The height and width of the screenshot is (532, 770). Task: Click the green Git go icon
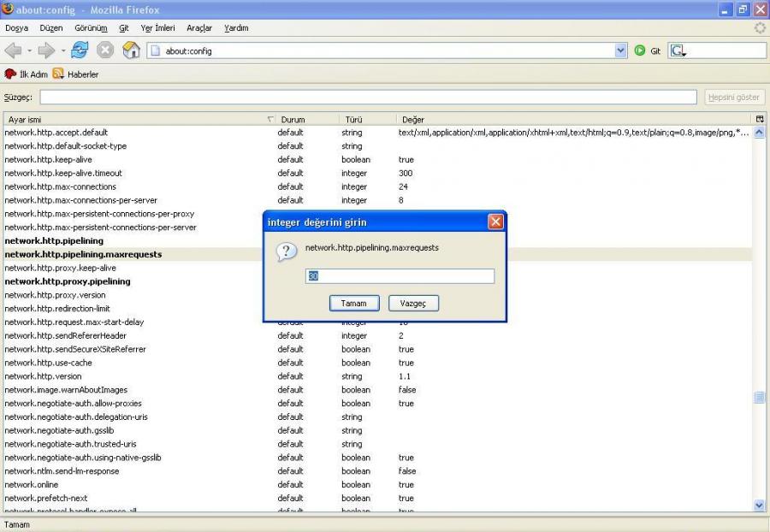[639, 50]
